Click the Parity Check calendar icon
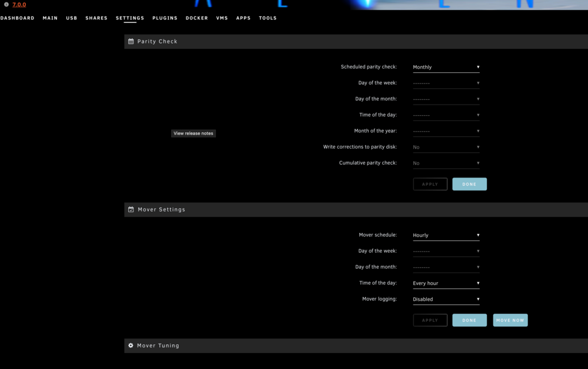The width and height of the screenshot is (588, 369). [131, 42]
